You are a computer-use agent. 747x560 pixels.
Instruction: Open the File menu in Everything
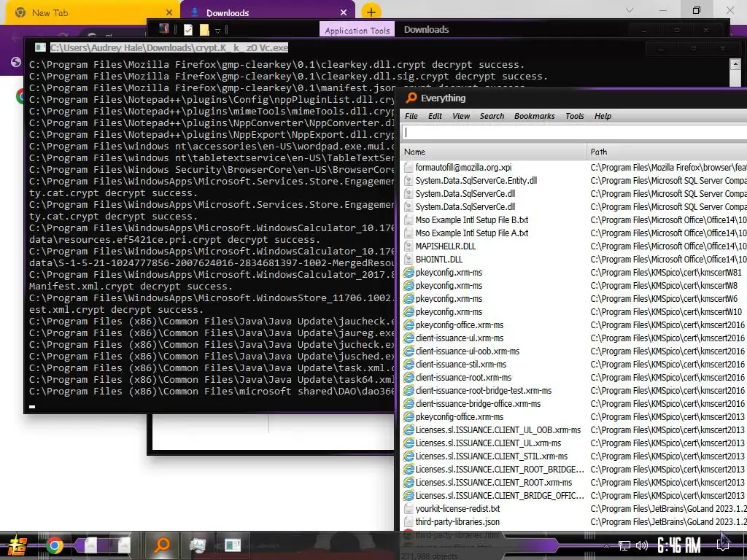(411, 116)
